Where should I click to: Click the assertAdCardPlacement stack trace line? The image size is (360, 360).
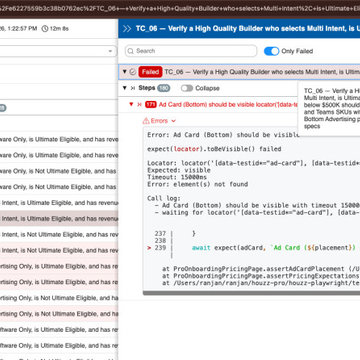(x=261, y=269)
